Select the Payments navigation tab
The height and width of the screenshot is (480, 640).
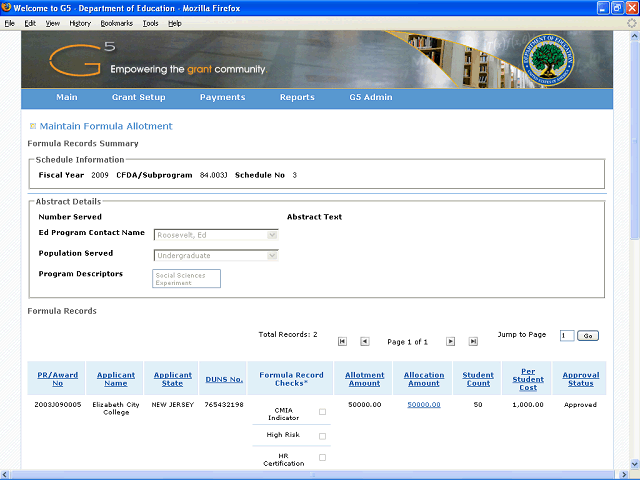(222, 98)
